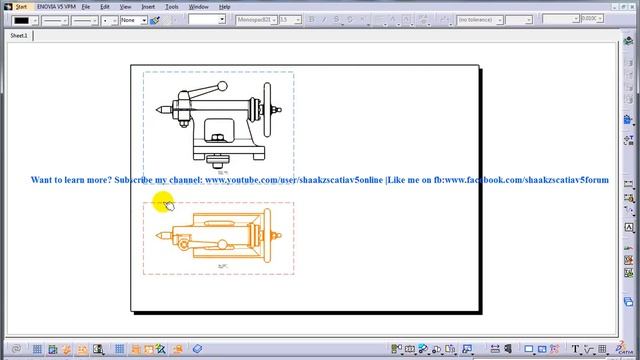Click the blue document icon on the right toolbar
640x360 pixels.
click(x=628, y=120)
